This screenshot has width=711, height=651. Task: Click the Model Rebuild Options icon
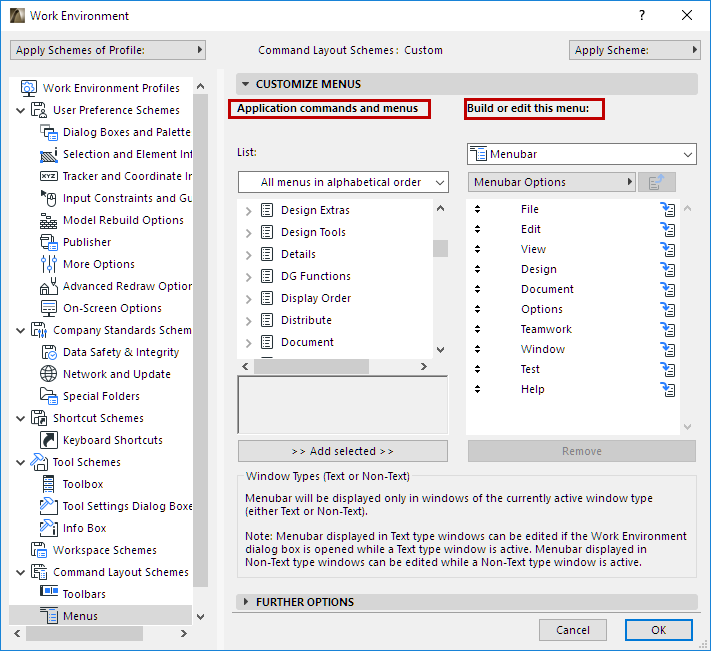49,221
